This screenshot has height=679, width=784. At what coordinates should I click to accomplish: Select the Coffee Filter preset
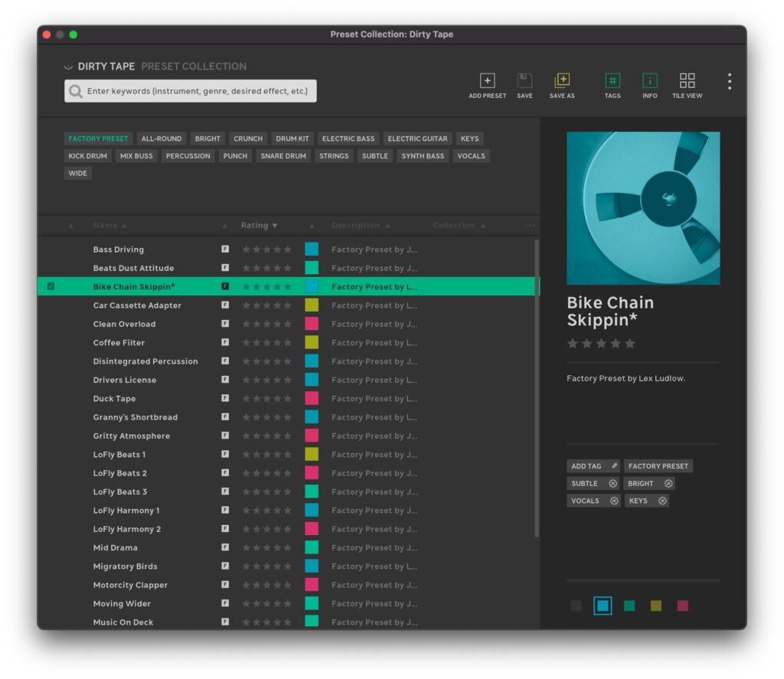coord(119,343)
